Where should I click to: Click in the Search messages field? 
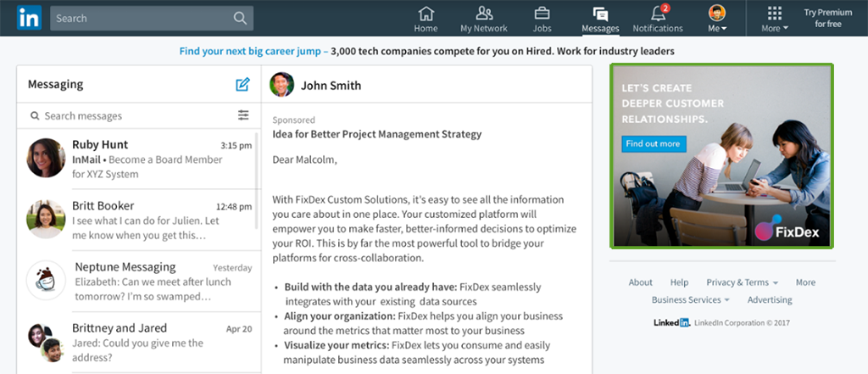pos(127,115)
